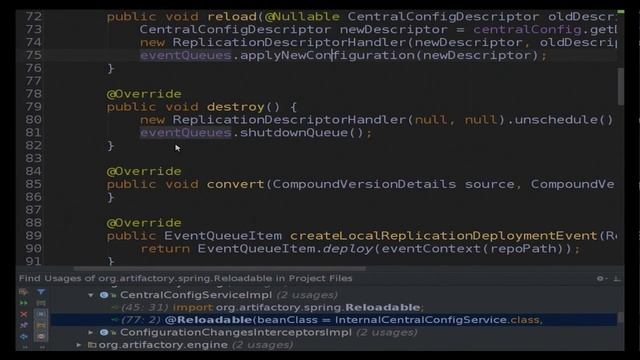Click @Nullable annotation on line 72
Screen dimensions: 640x360
click(302, 17)
